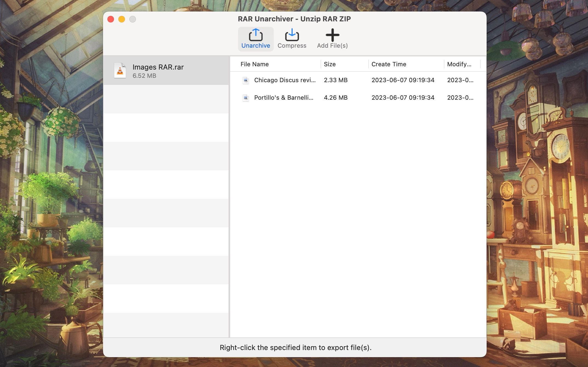Sort by Create Time column header

(389, 64)
